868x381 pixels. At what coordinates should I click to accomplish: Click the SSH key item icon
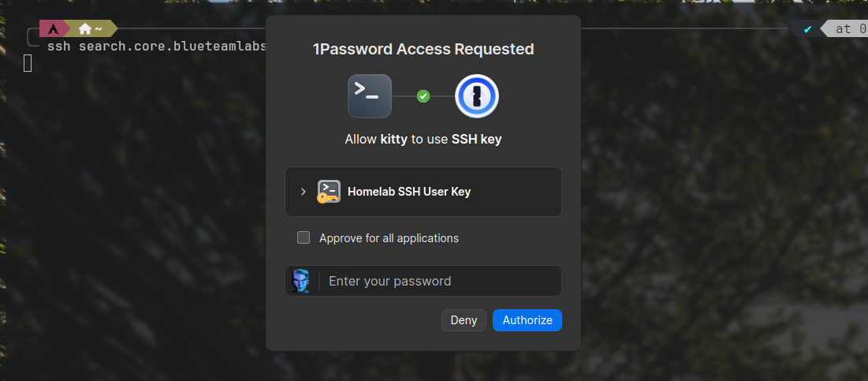329,192
